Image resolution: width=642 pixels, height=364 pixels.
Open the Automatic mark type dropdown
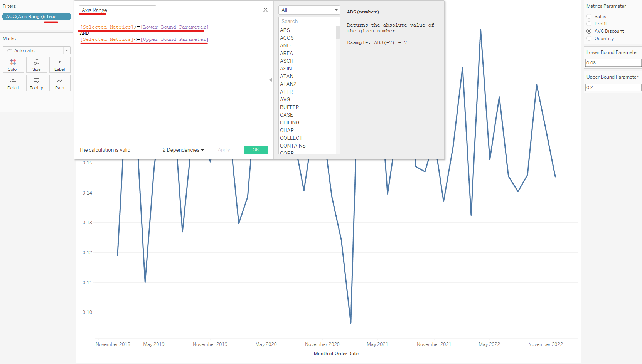pyautogui.click(x=37, y=50)
